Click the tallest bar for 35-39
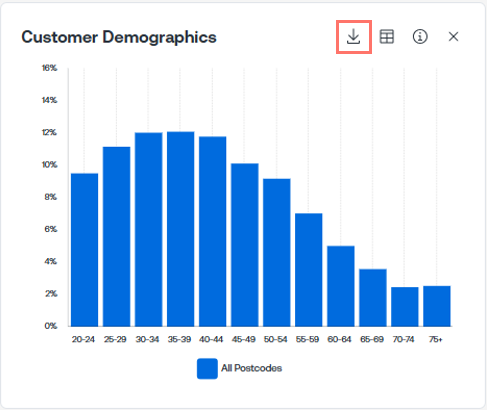 pos(181,229)
